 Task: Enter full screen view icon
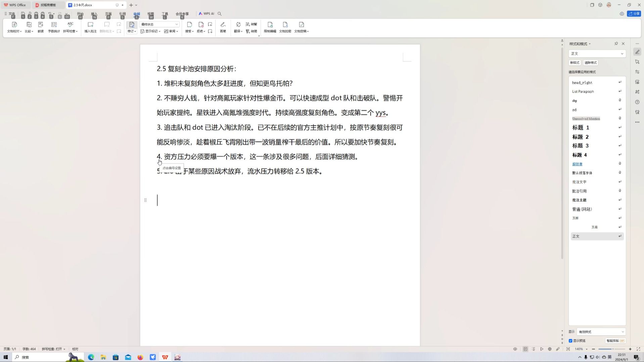638,349
